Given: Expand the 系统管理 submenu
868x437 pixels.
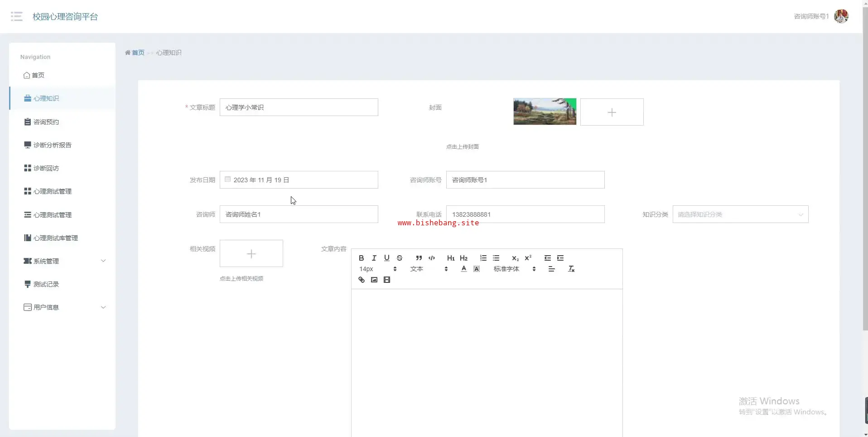Looking at the screenshot, I should (x=63, y=261).
